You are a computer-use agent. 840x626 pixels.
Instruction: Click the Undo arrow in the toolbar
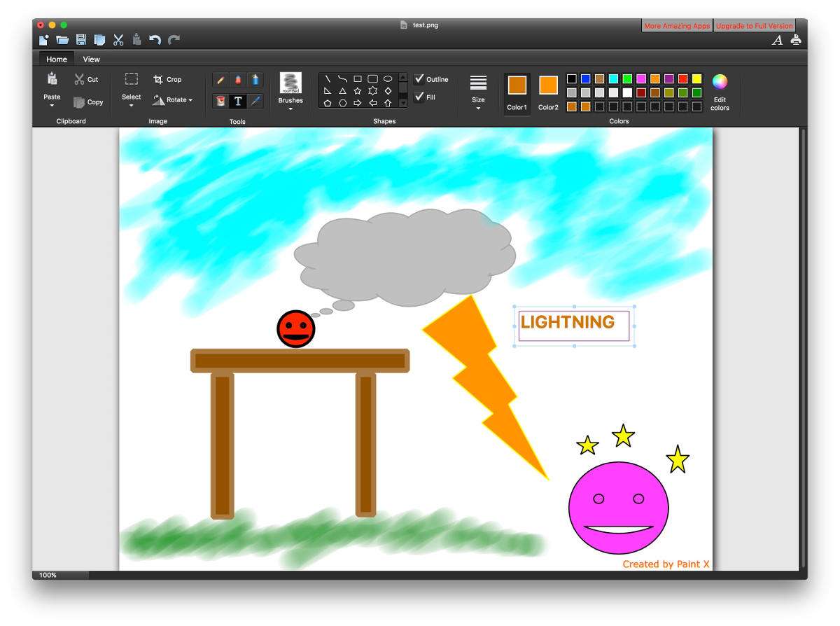click(x=155, y=40)
